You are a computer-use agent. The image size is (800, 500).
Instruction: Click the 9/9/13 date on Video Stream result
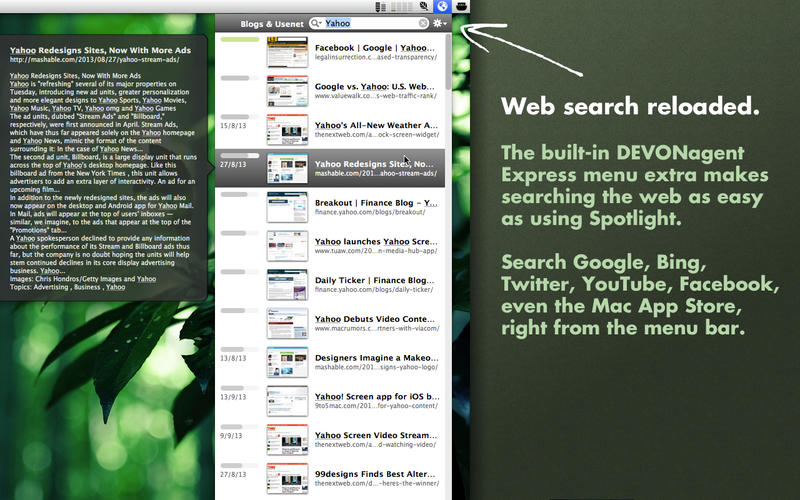[x=231, y=436]
